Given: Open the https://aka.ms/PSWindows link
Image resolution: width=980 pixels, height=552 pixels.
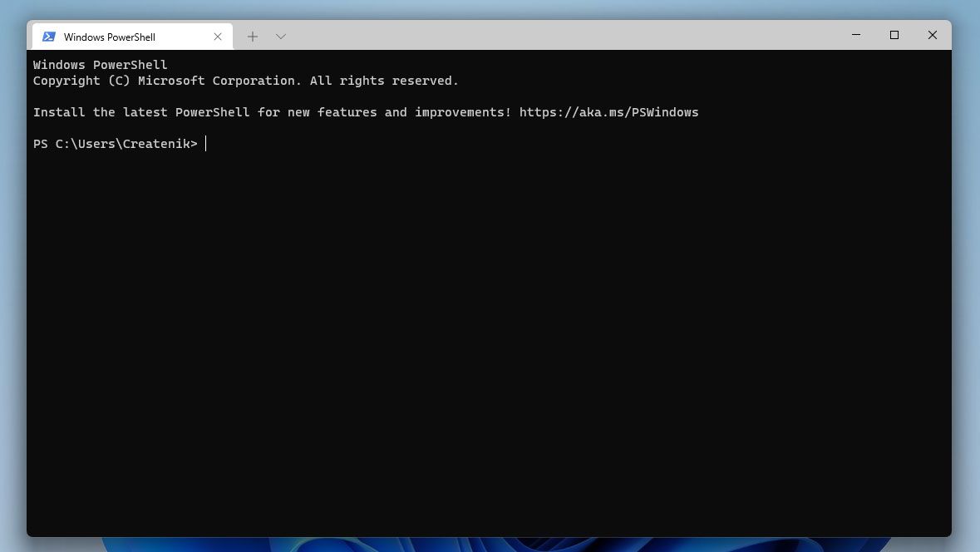Looking at the screenshot, I should click(x=608, y=111).
